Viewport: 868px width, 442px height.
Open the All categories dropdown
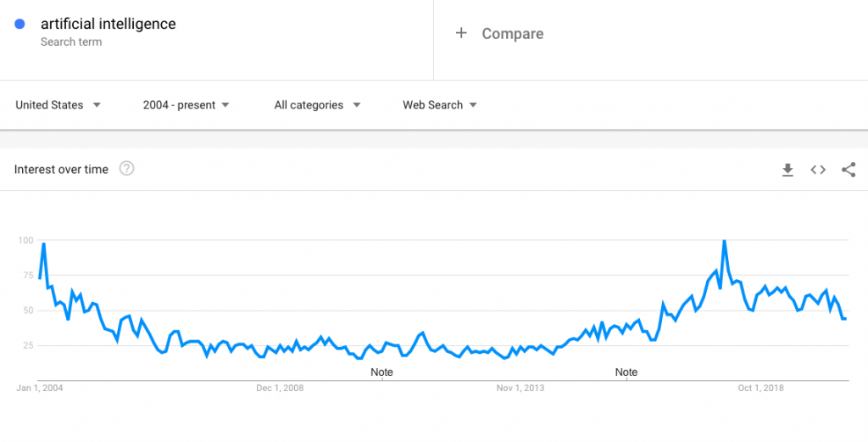(317, 104)
